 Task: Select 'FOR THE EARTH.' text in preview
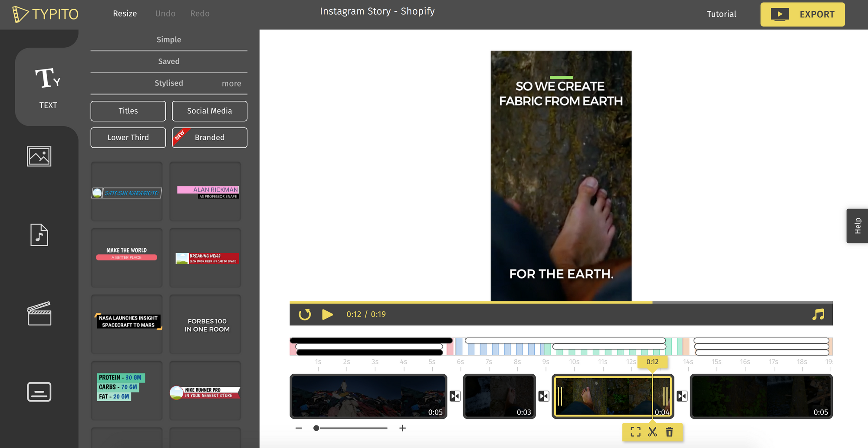coord(561,274)
